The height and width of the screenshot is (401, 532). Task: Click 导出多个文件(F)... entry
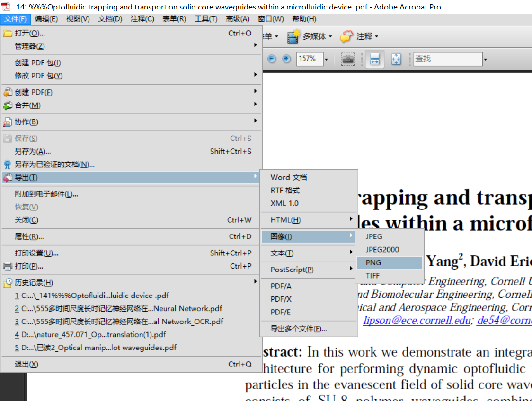pyautogui.click(x=309, y=329)
